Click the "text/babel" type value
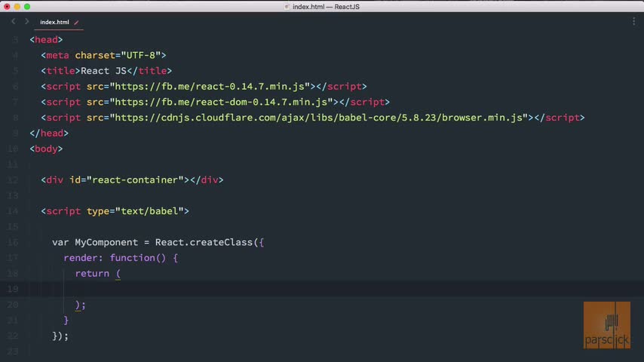 [x=149, y=211]
